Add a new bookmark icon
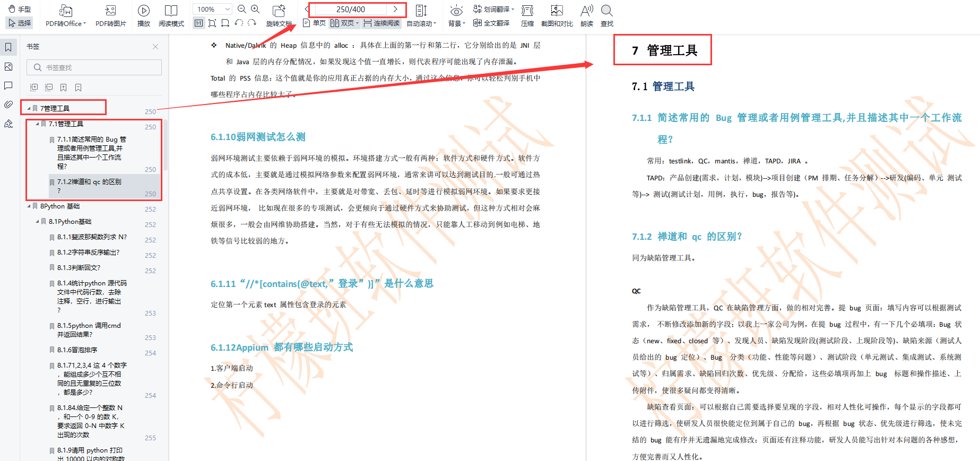Viewport: 980px width, 461px height. (x=64, y=88)
